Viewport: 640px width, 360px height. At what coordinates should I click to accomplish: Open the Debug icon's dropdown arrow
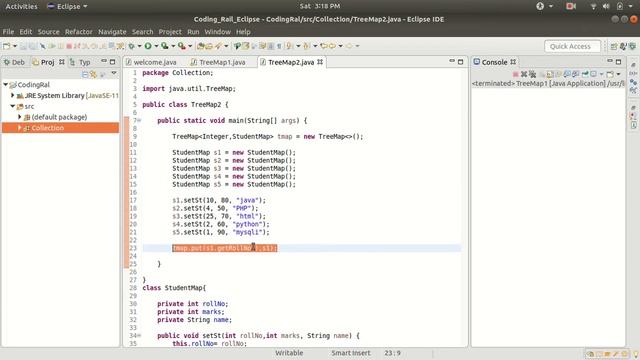pyautogui.click(x=139, y=46)
